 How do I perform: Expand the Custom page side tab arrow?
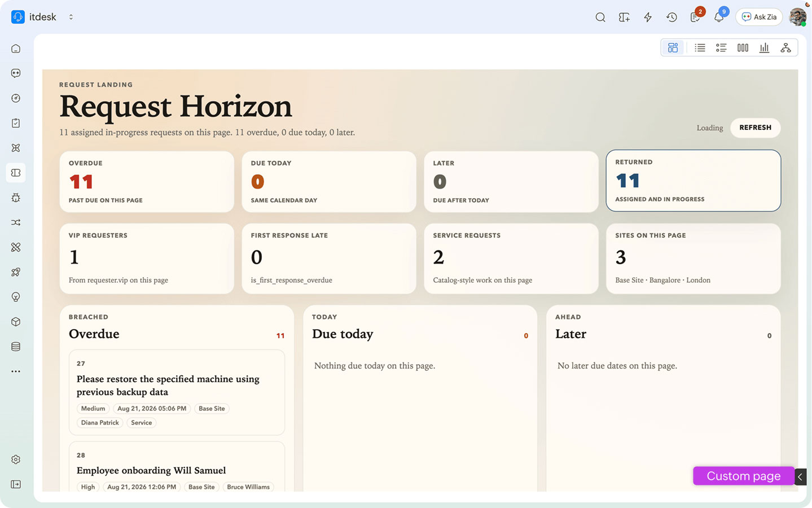pos(800,476)
